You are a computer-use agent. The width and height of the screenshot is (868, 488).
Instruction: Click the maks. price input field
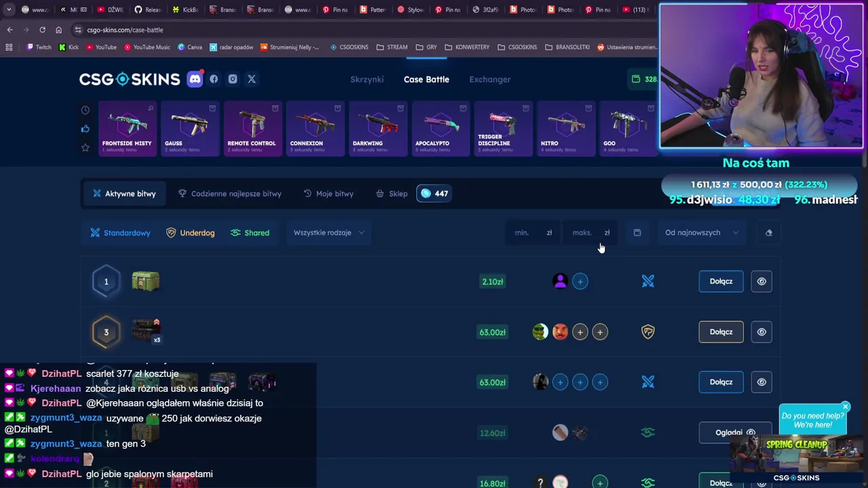click(591, 232)
